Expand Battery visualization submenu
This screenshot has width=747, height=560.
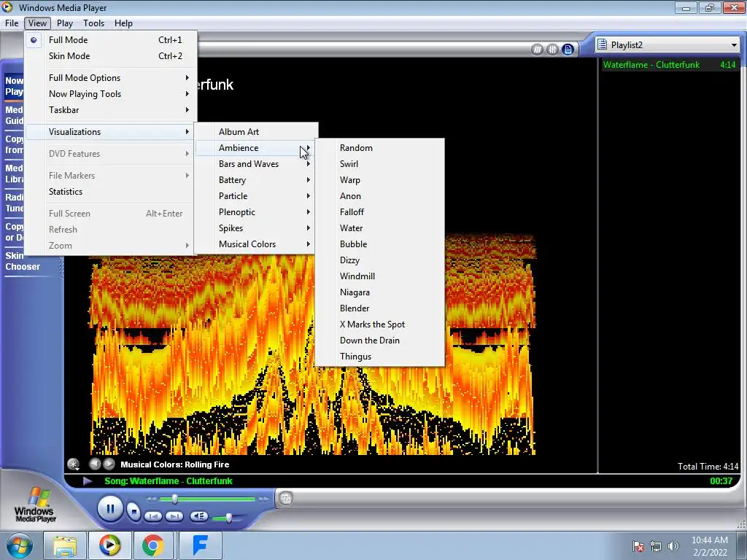(x=256, y=180)
